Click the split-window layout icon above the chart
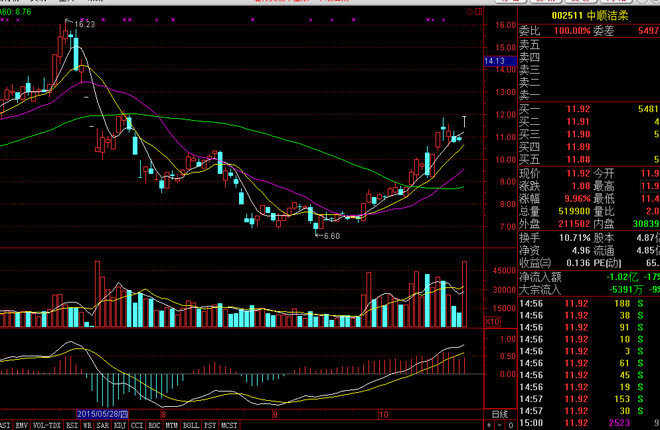The height and width of the screenshot is (430, 660). pos(479,12)
